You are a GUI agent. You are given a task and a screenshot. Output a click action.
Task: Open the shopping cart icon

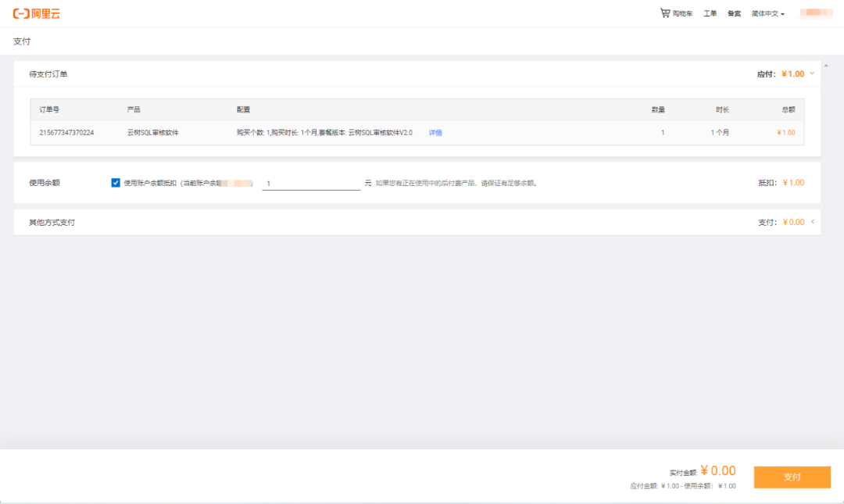point(665,13)
